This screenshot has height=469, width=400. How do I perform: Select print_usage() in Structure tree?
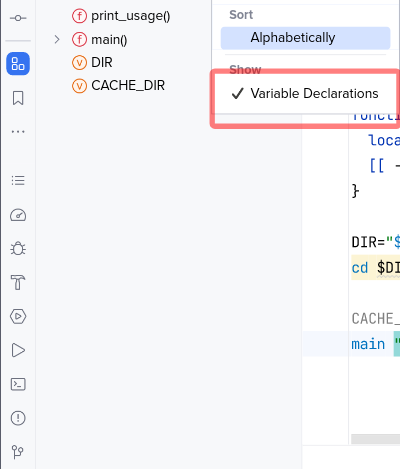pos(131,16)
